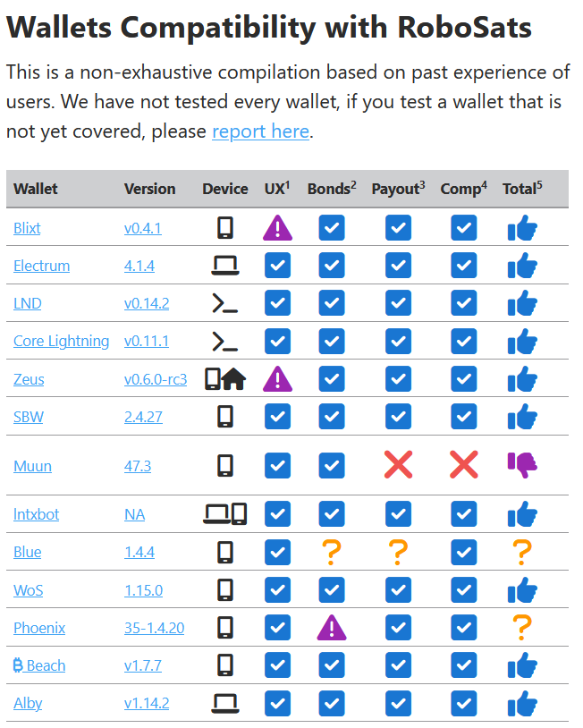
Task: Click the purple warning icon in Blixt row
Action: (x=277, y=227)
